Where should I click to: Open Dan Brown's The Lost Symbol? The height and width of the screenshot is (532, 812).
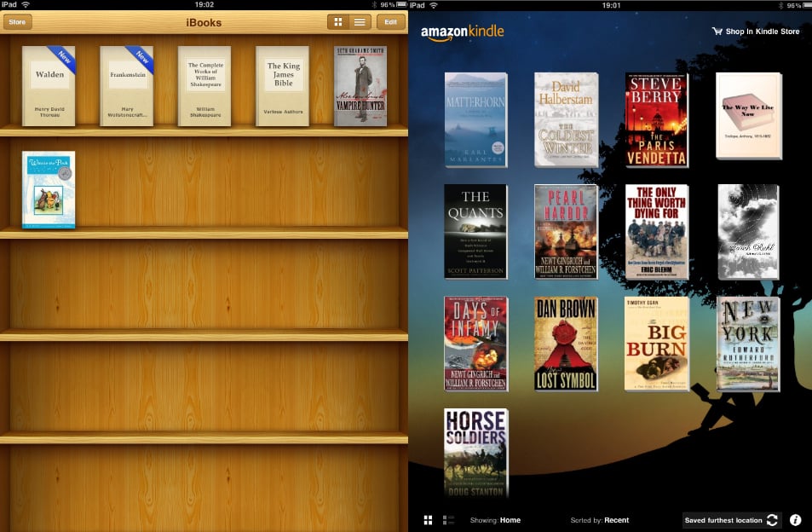pos(566,344)
